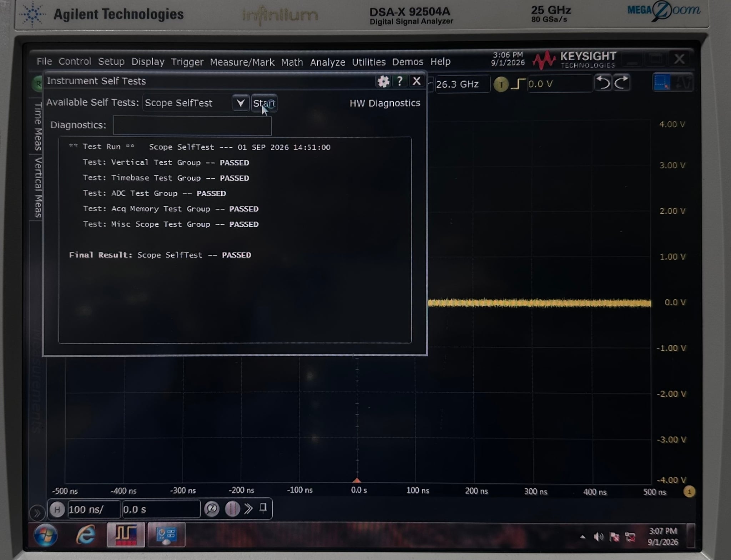This screenshot has height=560, width=731.
Task: Click the orange trigger position marker
Action: 357,480
